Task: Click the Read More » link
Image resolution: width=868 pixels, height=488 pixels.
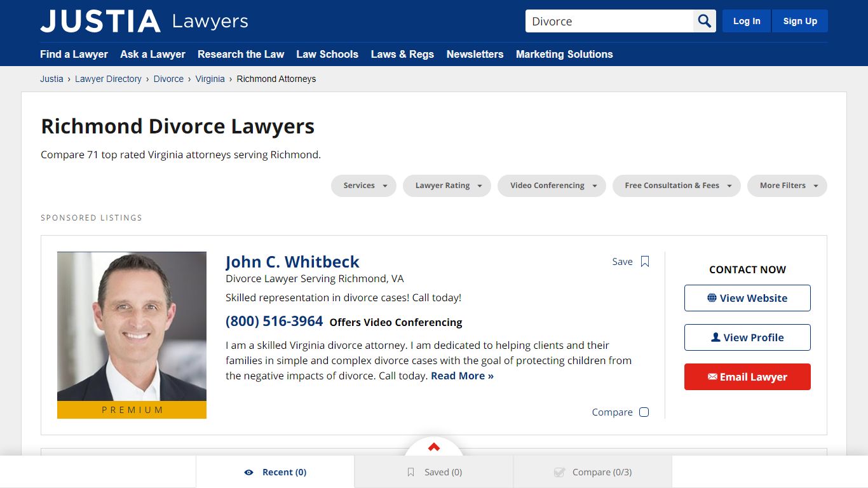Action: click(x=462, y=376)
